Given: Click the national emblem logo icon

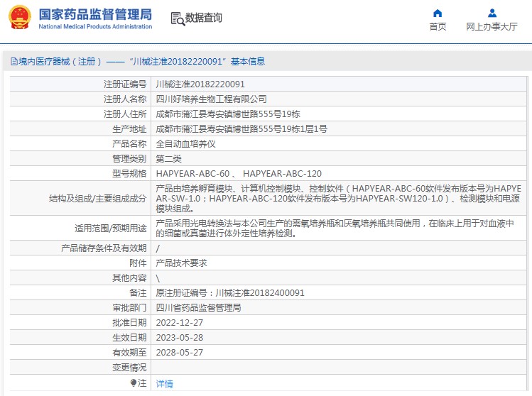Looking at the screenshot, I should [x=20, y=17].
